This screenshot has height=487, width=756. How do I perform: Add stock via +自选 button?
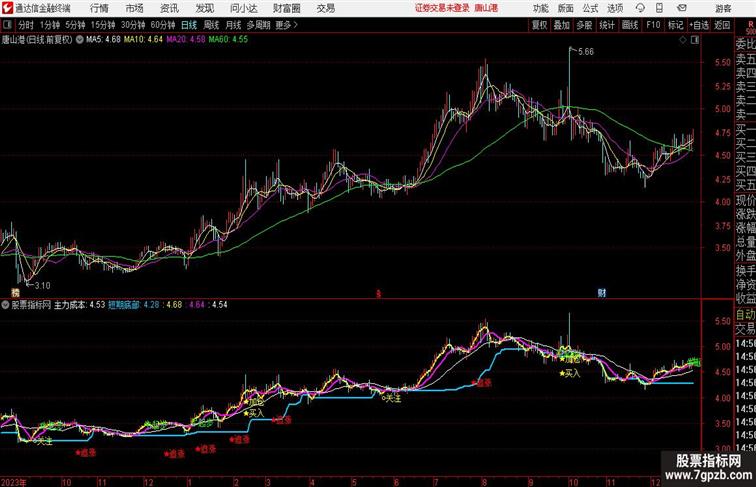click(x=699, y=25)
